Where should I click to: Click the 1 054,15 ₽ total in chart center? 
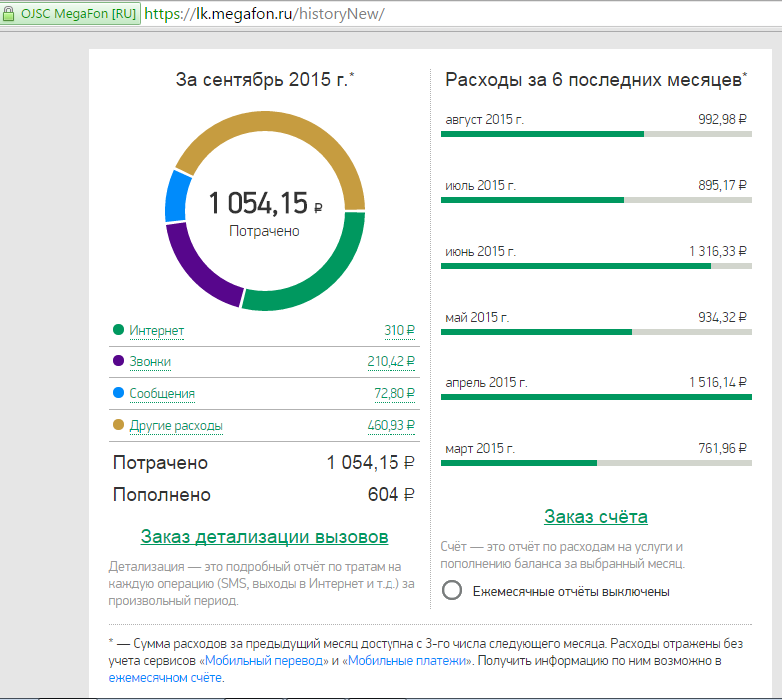(265, 203)
